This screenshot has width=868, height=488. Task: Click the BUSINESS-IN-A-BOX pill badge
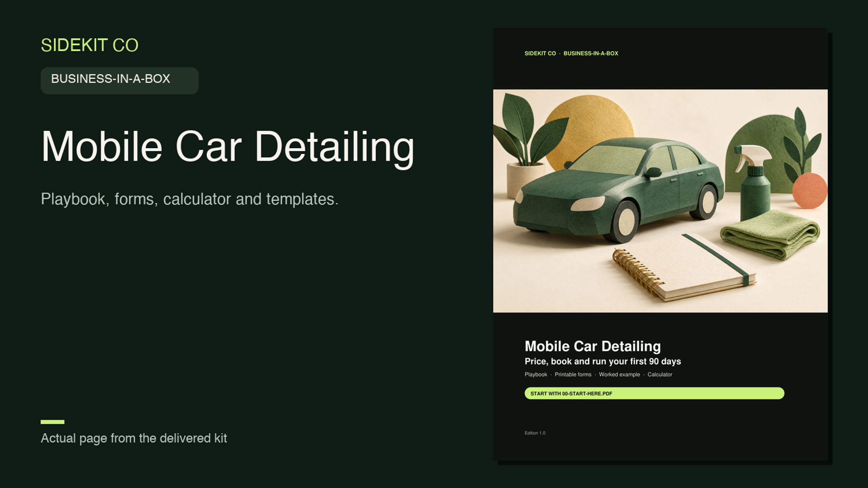click(119, 80)
